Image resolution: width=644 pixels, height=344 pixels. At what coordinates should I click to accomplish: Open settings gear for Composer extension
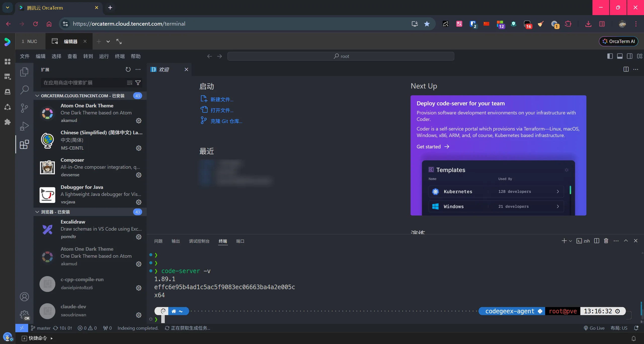click(139, 175)
